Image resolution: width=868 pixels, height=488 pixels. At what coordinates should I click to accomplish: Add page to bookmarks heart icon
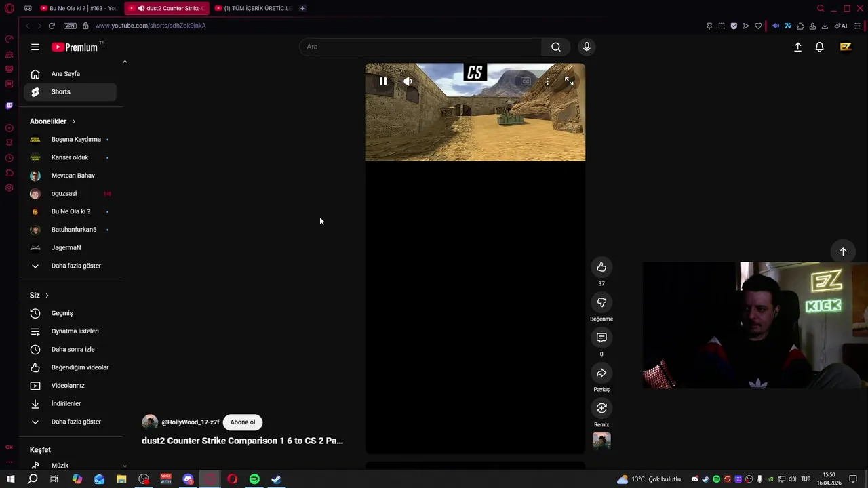758,26
